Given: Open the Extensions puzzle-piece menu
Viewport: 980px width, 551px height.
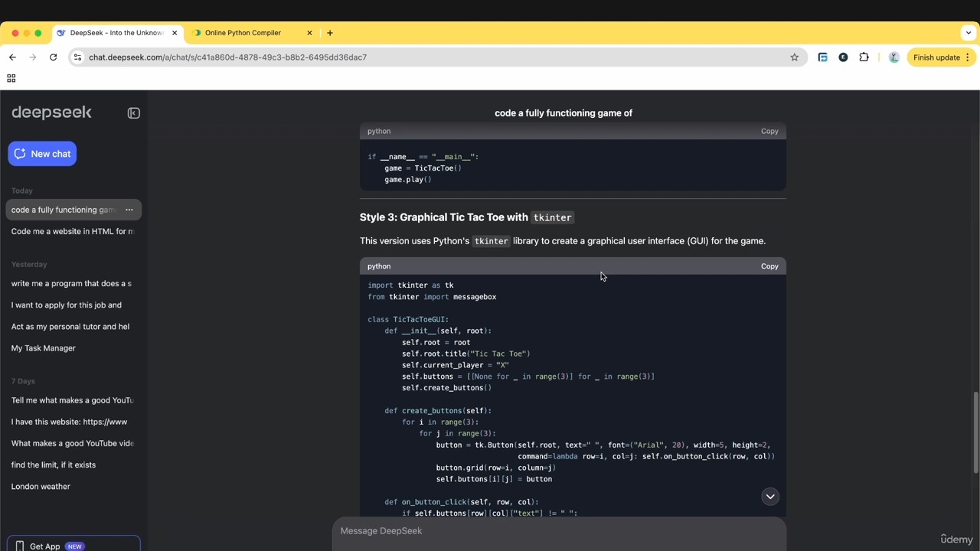Looking at the screenshot, I should 864,57.
